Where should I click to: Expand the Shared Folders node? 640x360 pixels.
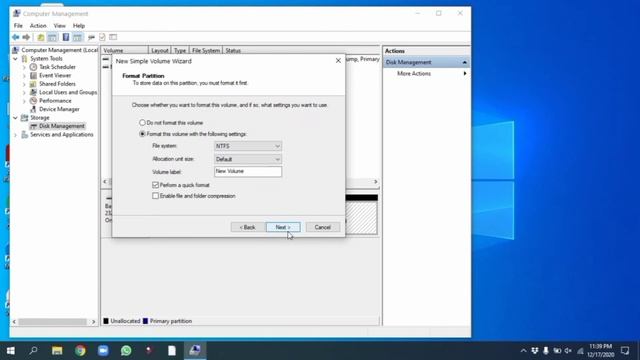tap(24, 84)
